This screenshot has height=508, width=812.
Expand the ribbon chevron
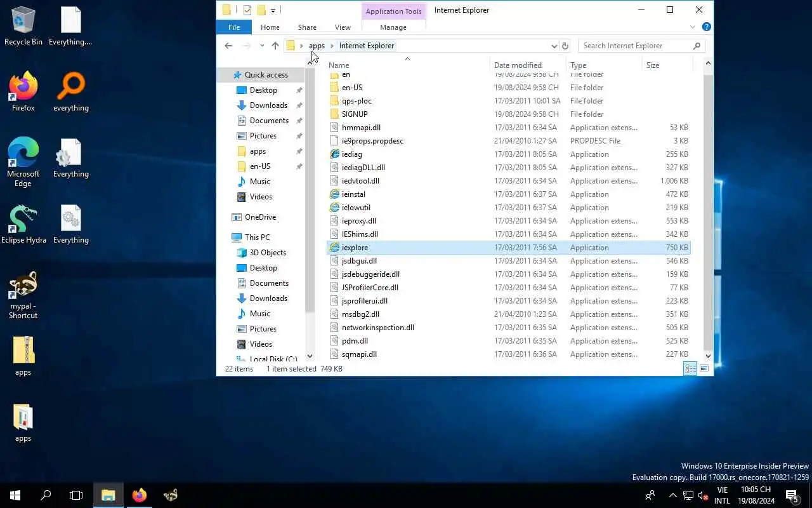click(693, 27)
